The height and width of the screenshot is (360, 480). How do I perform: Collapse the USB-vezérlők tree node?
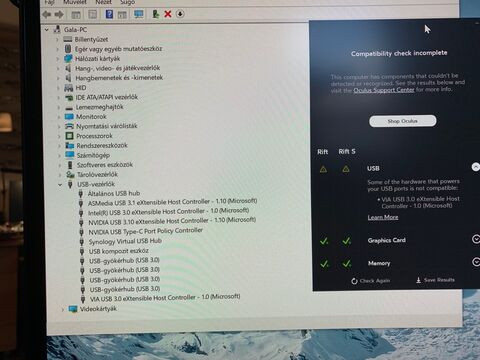60,184
